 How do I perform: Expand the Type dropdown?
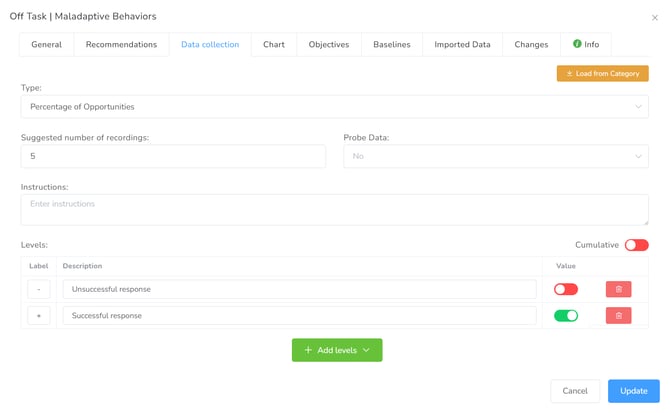(334, 106)
